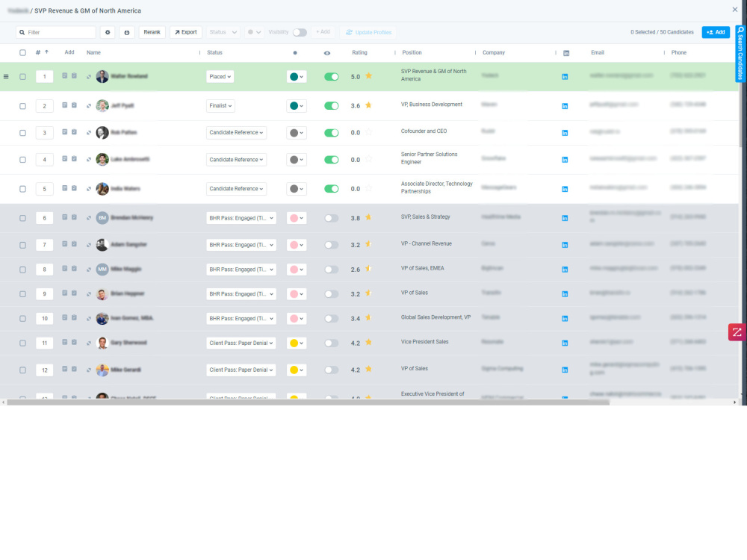The height and width of the screenshot is (560, 747).
Task: Click empty star in Cofounder and CEO row
Action: click(368, 132)
